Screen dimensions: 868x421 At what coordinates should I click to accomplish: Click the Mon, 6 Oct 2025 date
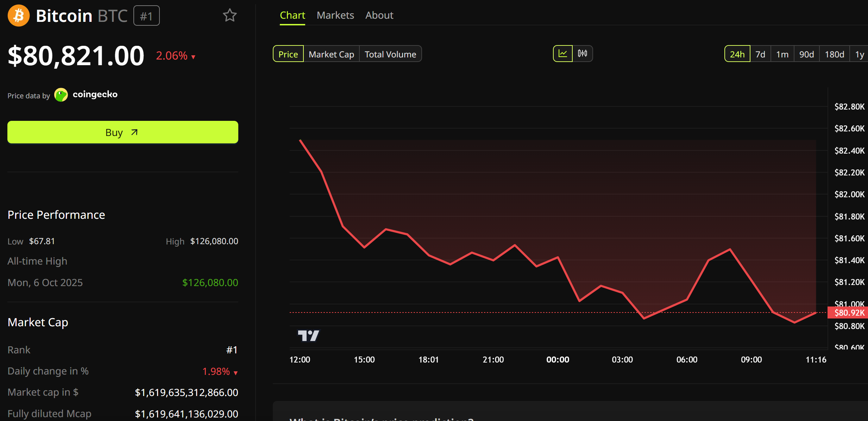point(45,283)
